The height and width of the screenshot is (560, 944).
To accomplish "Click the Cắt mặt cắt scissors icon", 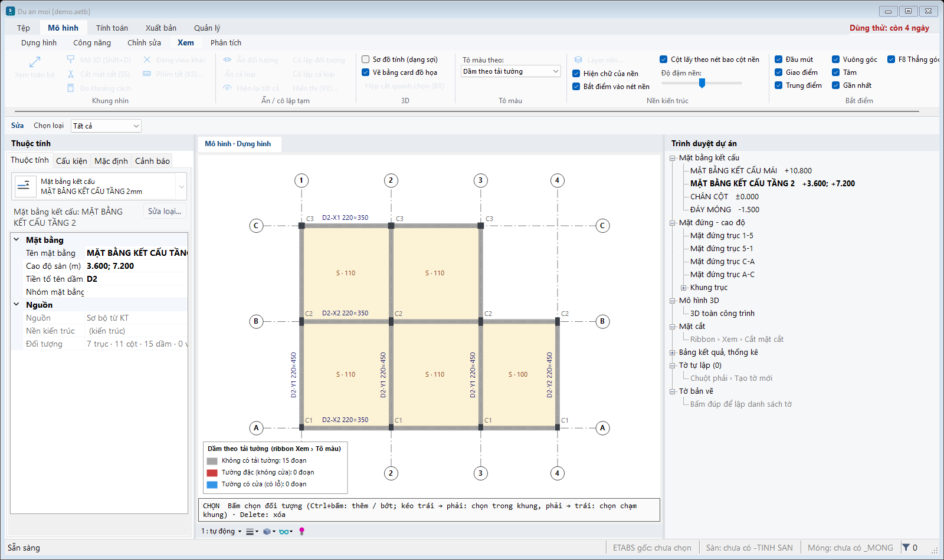I will click(71, 74).
